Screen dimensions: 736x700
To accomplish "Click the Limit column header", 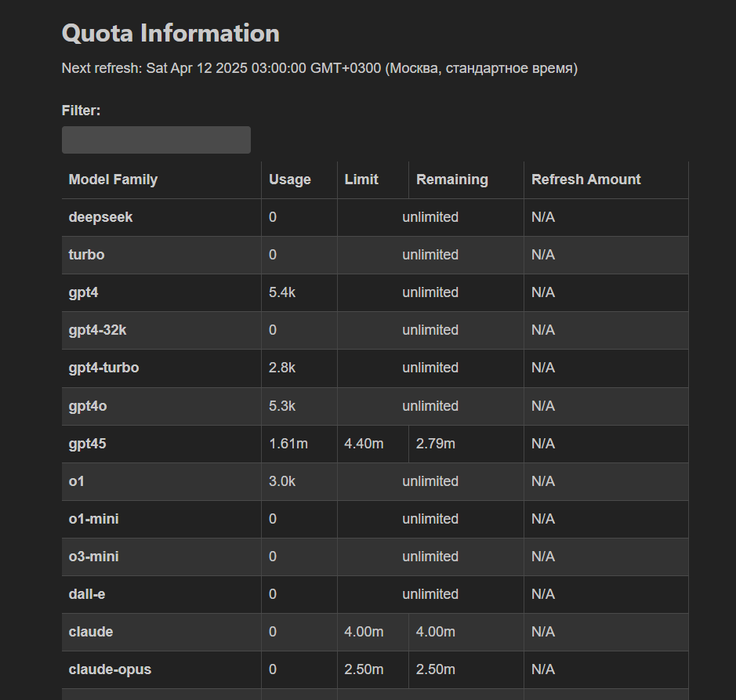I will click(361, 180).
